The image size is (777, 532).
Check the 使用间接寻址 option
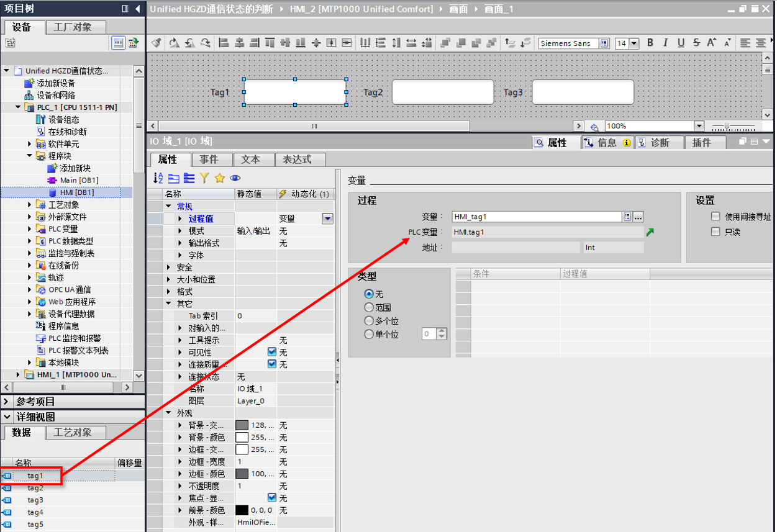(716, 217)
